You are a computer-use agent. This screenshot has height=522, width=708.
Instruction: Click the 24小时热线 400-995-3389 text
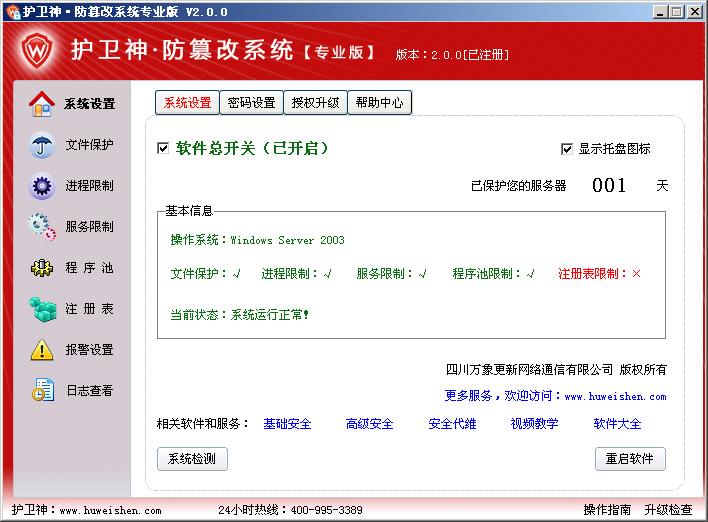290,510
